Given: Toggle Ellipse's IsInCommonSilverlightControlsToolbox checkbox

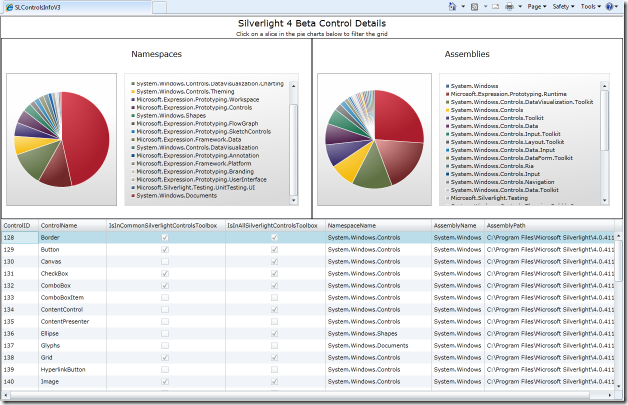Looking at the screenshot, I should coord(165,334).
